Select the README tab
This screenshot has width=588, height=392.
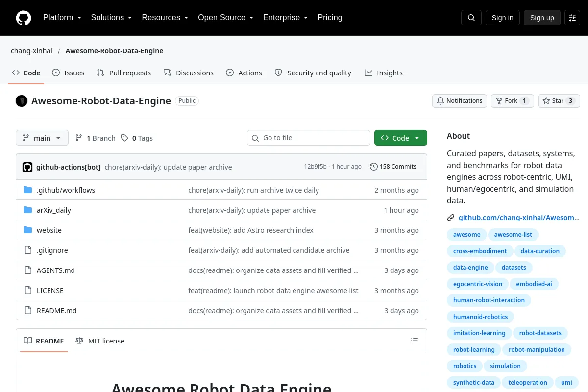pyautogui.click(x=44, y=341)
